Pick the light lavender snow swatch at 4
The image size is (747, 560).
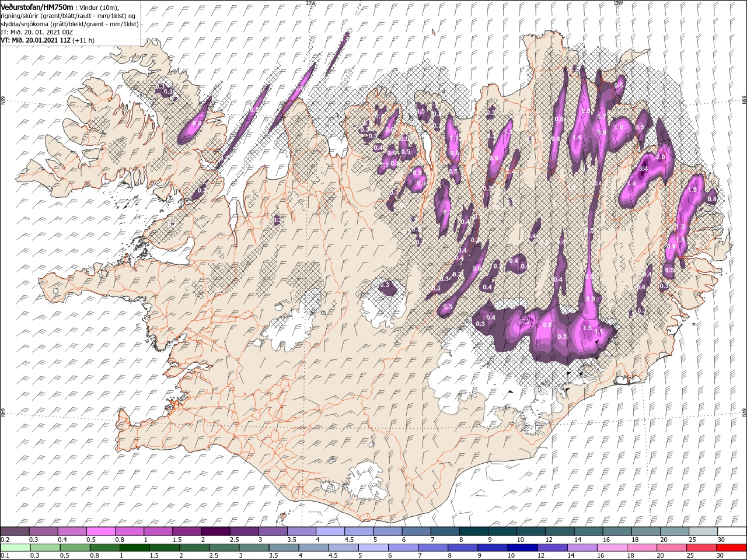point(330,531)
